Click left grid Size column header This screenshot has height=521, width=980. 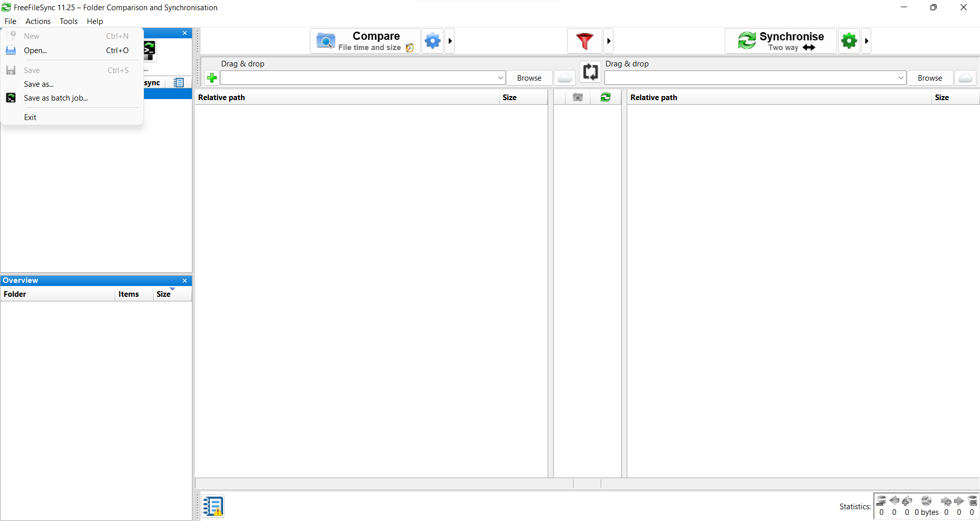[x=523, y=98]
